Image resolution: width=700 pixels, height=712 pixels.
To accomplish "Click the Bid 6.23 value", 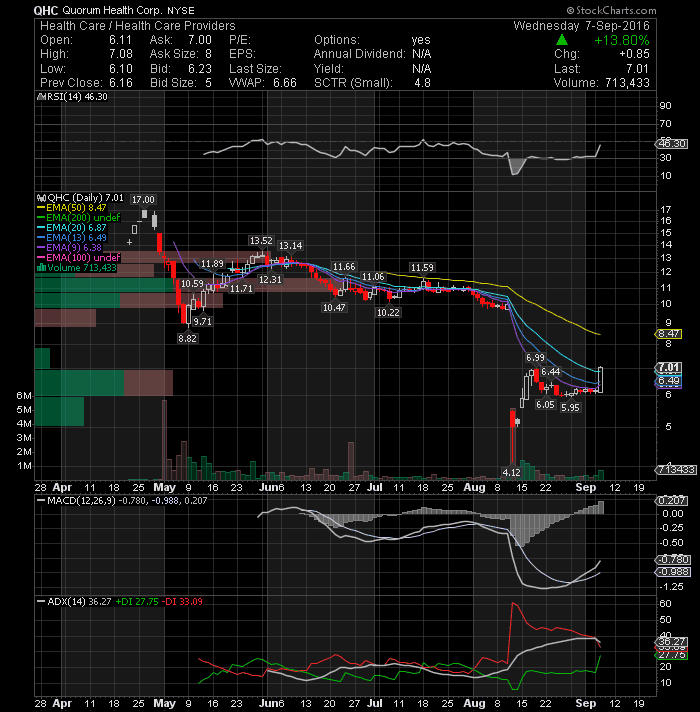I will click(181, 69).
